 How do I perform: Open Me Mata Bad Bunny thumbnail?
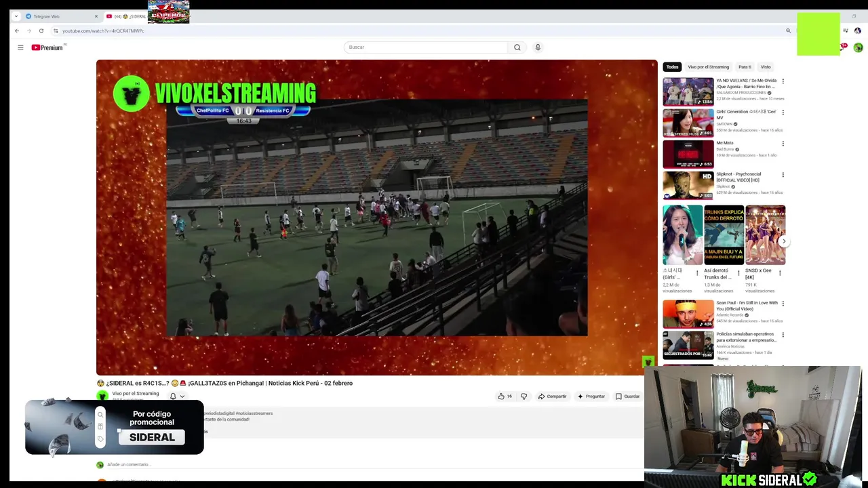click(688, 154)
